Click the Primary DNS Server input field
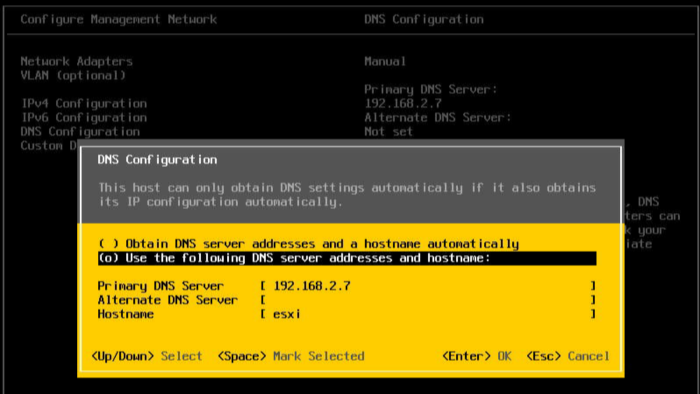 click(428, 286)
